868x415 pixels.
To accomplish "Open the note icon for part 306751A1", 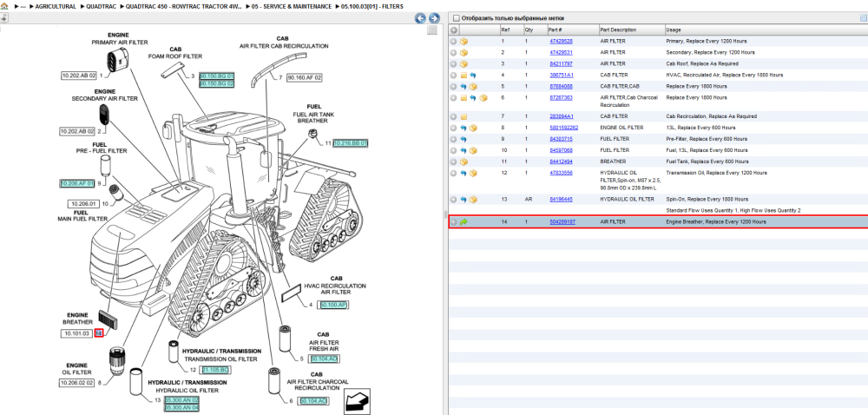I will point(464,76).
